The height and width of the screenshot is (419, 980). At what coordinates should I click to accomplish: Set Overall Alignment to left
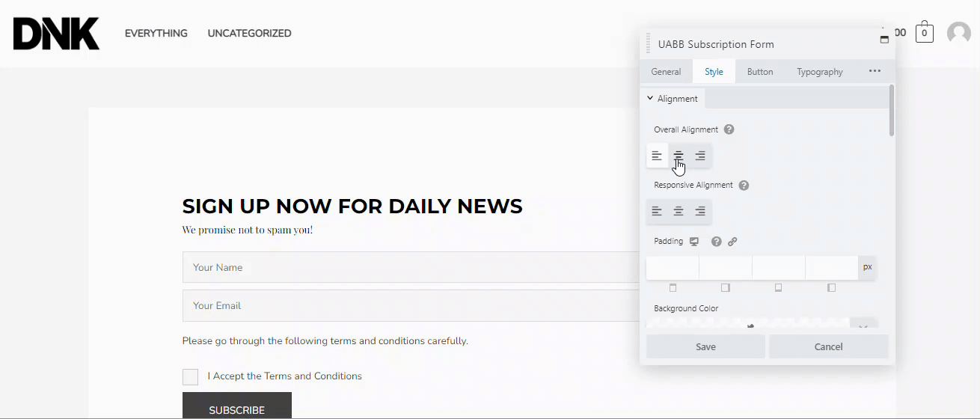click(657, 156)
